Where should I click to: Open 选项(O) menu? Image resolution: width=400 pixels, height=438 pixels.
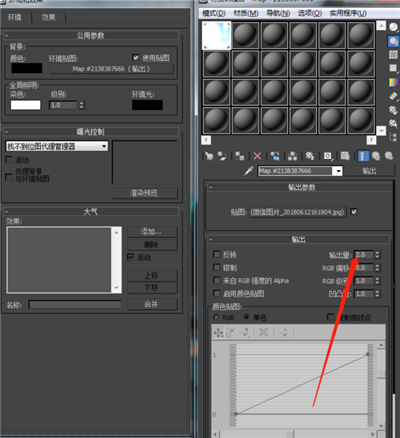[x=310, y=13]
